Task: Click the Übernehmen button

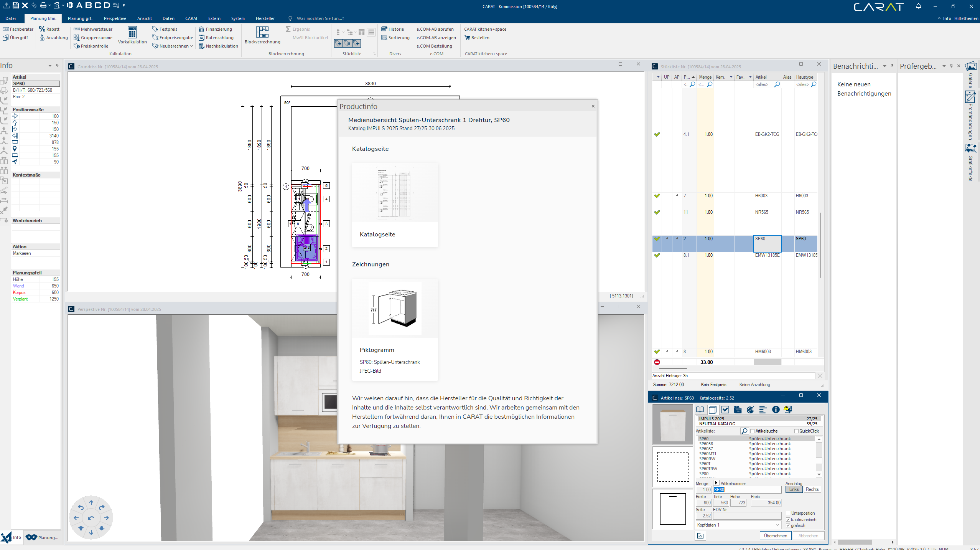Action: click(x=775, y=536)
